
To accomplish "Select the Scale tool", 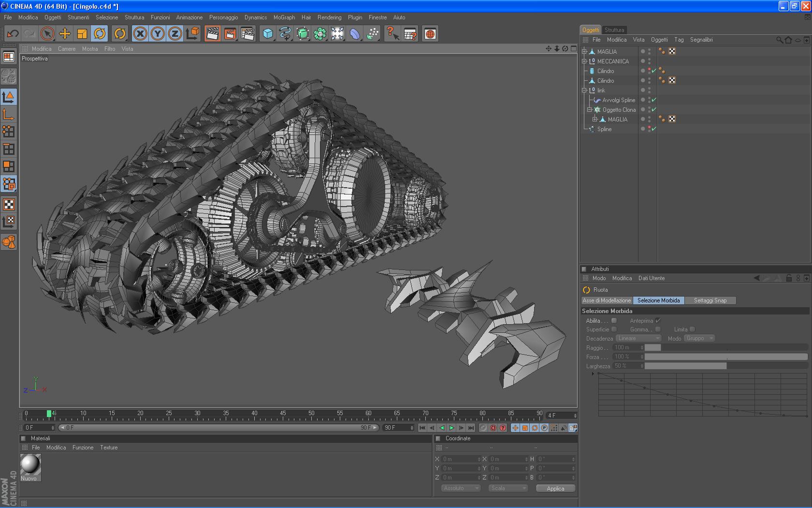I will pyautogui.click(x=82, y=34).
